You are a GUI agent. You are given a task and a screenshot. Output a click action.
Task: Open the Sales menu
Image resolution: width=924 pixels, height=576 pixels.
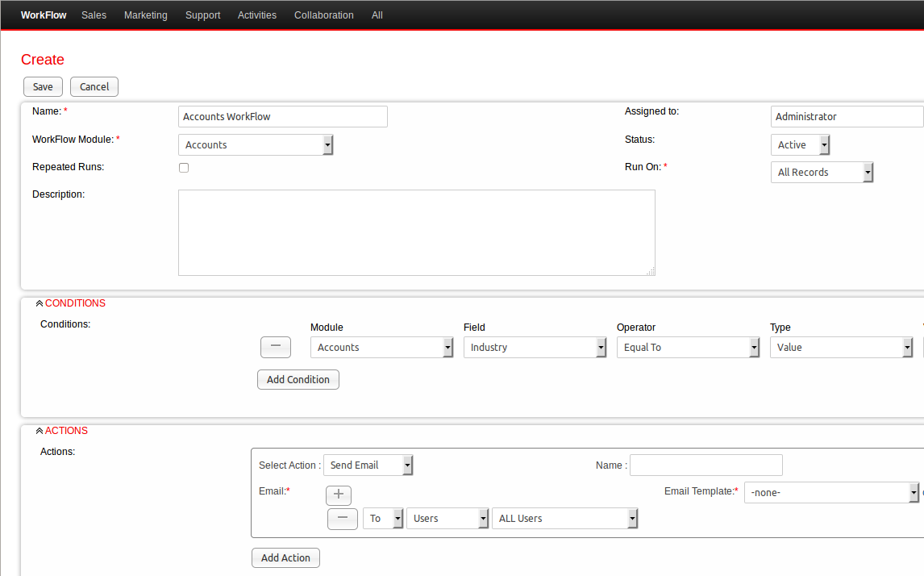pyautogui.click(x=94, y=15)
